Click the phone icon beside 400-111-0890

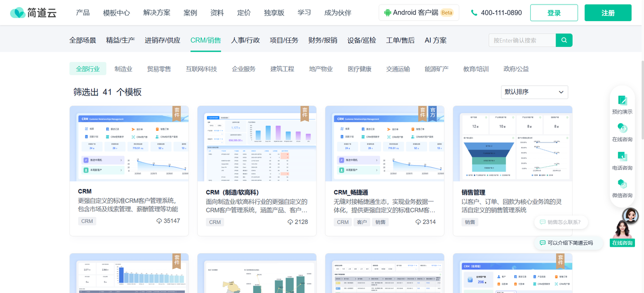click(x=474, y=13)
